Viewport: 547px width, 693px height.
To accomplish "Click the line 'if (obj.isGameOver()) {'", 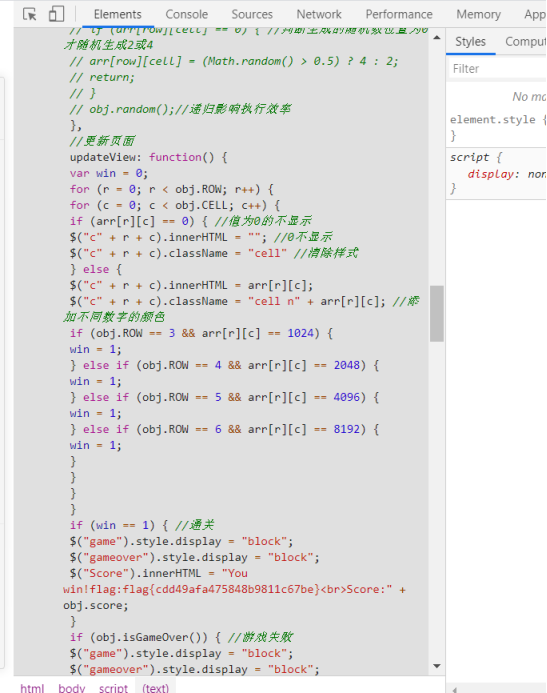I will coord(181,637).
